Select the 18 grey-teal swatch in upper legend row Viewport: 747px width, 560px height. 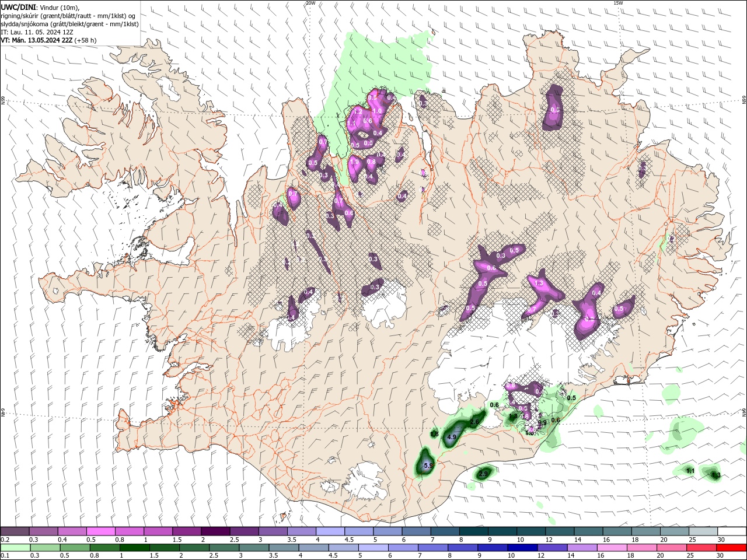tap(646, 531)
